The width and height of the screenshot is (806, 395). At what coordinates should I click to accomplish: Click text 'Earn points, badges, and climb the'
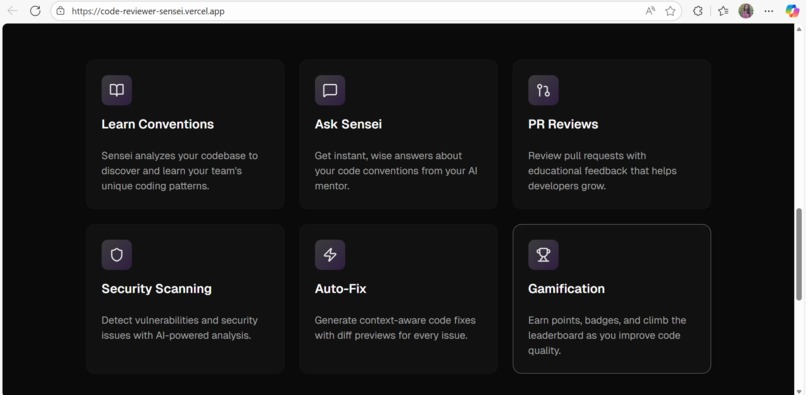(607, 320)
